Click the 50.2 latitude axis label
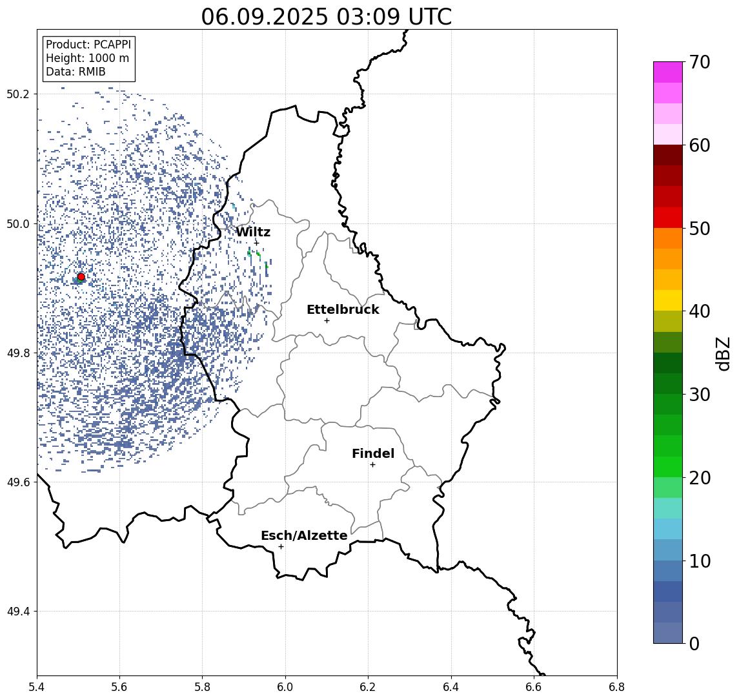 tap(18, 94)
